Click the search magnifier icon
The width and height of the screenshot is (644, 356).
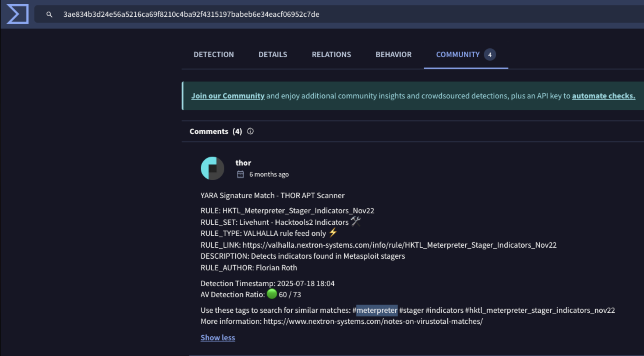pos(49,14)
